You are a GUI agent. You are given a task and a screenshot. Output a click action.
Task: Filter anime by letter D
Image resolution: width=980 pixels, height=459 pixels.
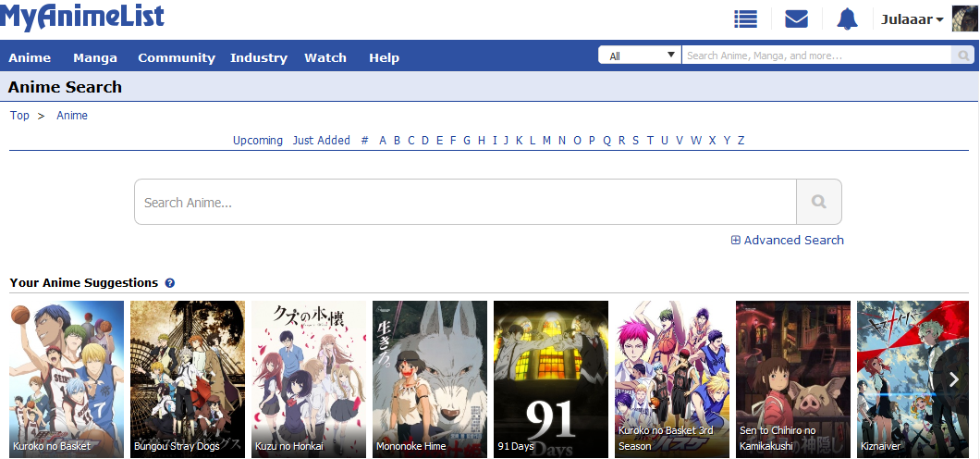tap(425, 140)
